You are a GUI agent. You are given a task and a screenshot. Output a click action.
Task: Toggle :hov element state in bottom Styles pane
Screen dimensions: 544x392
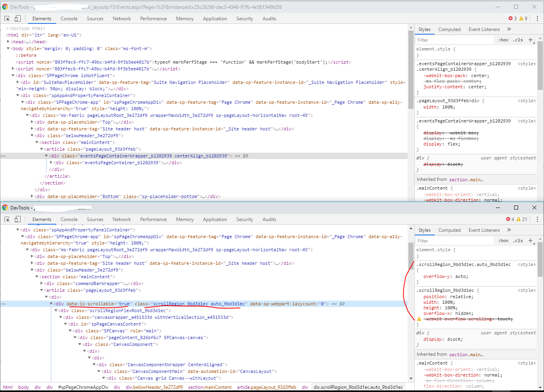[x=503, y=241]
